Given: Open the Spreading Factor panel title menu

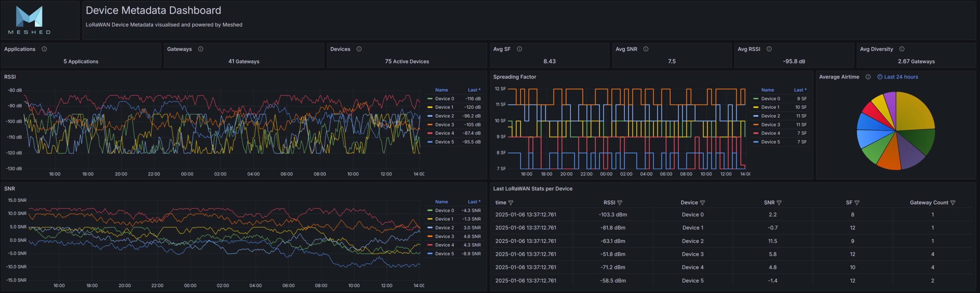Looking at the screenshot, I should coord(514,77).
